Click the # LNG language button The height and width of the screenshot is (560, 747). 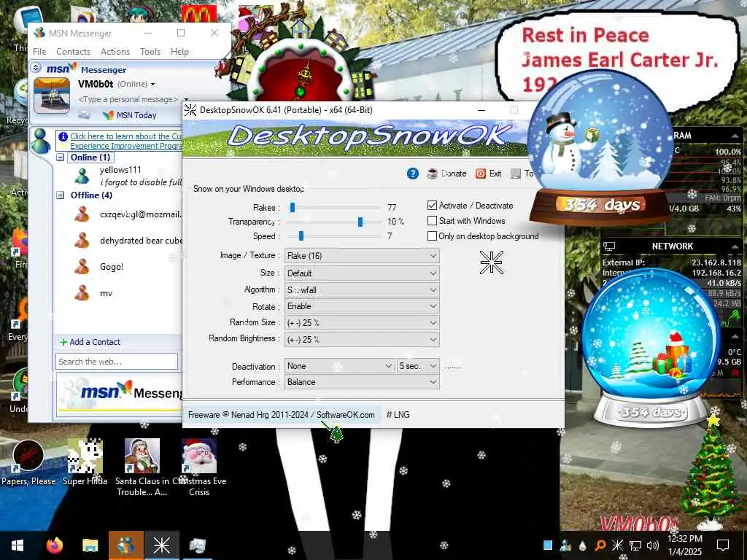coord(398,415)
